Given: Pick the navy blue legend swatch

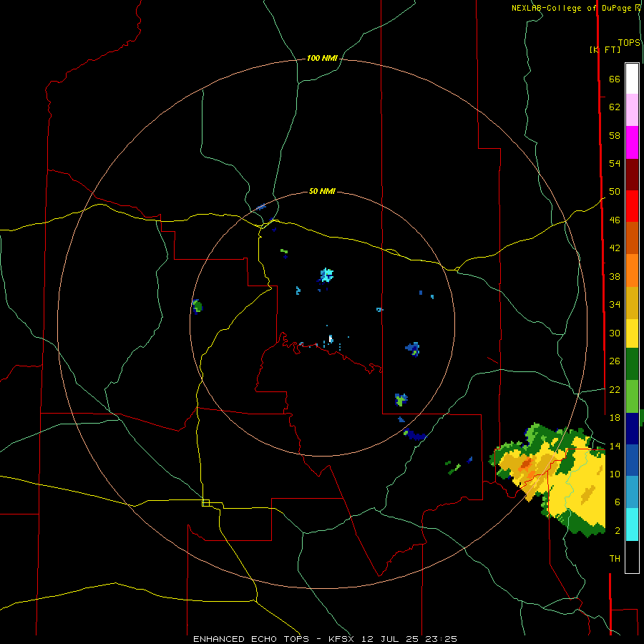Looking at the screenshot, I should [632, 429].
